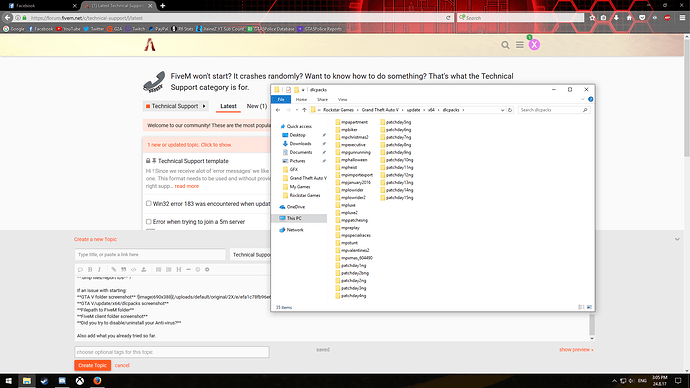690x388 pixels.
Task: Click the speech bubble icon in the composer toolbar
Action: pyautogui.click(x=80, y=269)
